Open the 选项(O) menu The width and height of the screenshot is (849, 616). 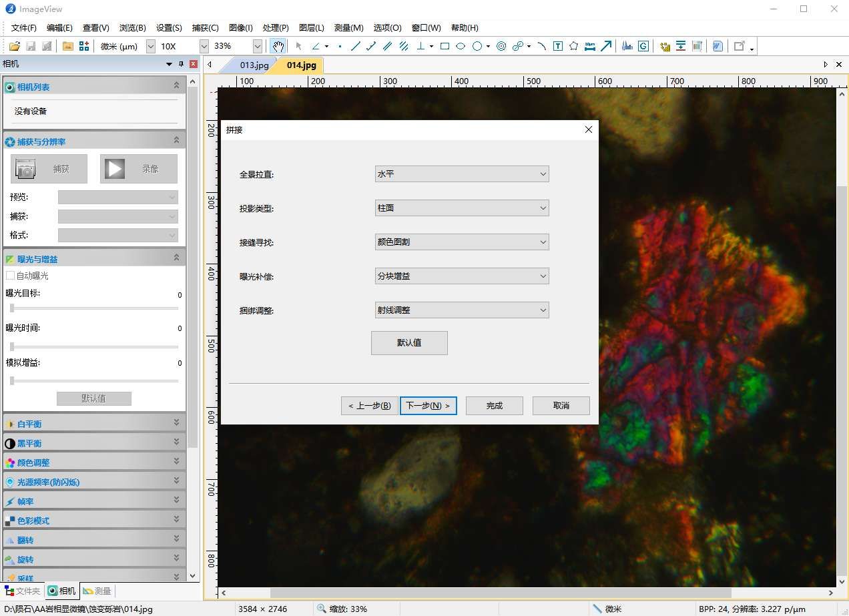[x=387, y=27]
